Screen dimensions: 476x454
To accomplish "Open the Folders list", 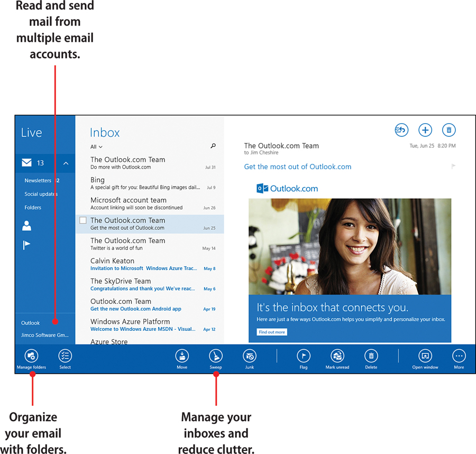I will [x=33, y=207].
